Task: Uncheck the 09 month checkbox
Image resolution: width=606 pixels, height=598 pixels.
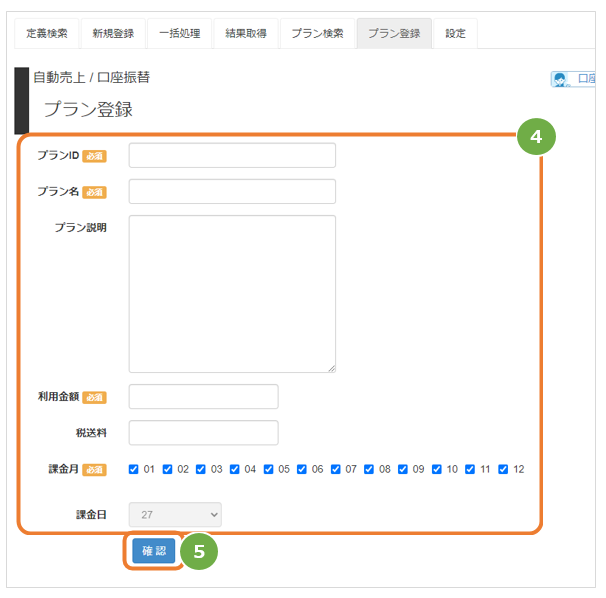Action: coord(403,469)
